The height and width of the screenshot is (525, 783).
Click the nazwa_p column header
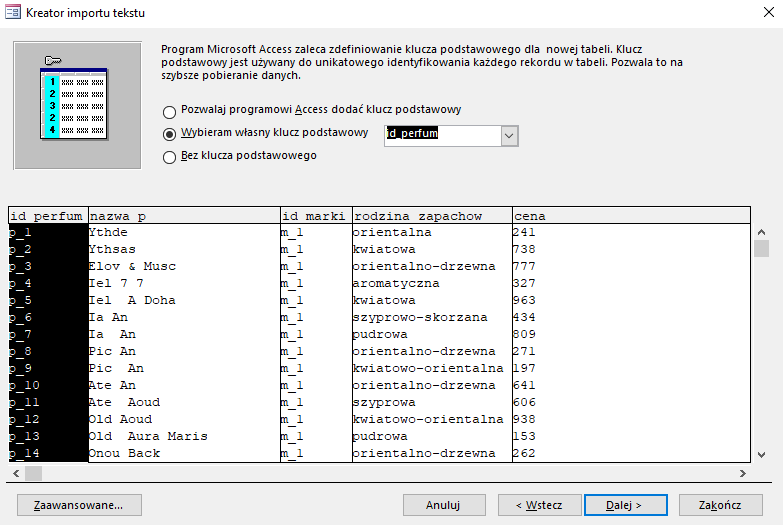coord(184,216)
